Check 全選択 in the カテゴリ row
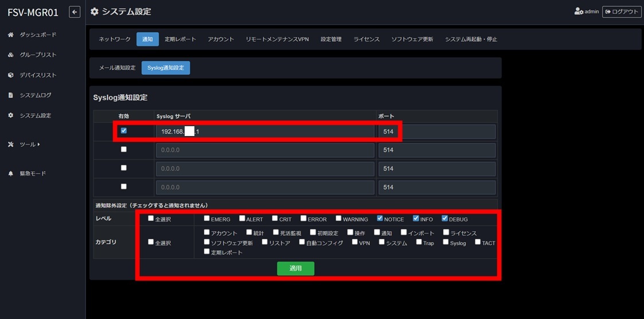This screenshot has height=319, width=644. tap(151, 242)
